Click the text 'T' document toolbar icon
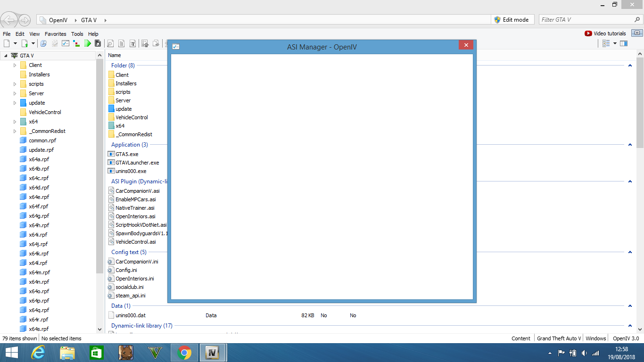The width and height of the screenshot is (644, 362). (133, 43)
